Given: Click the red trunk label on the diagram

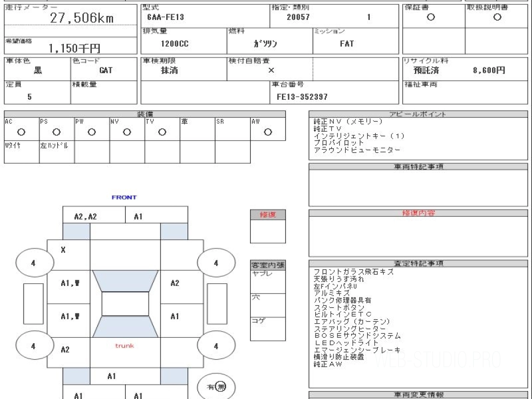Looking at the screenshot, I should [125, 345].
